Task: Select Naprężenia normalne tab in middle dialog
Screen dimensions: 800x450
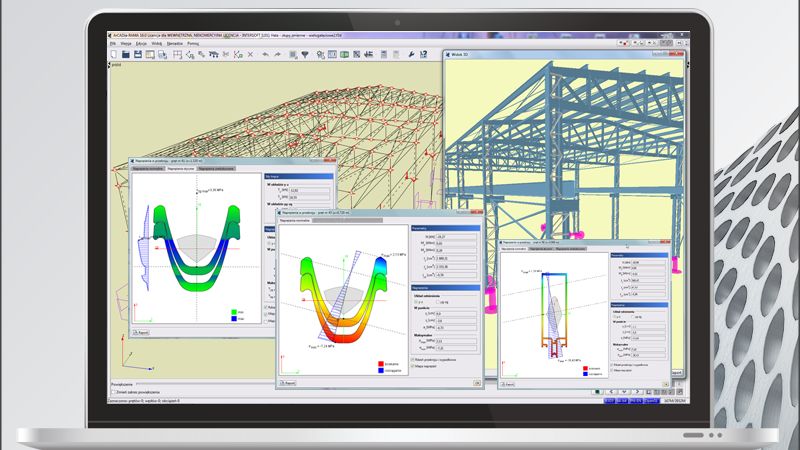Action: pyautogui.click(x=295, y=220)
